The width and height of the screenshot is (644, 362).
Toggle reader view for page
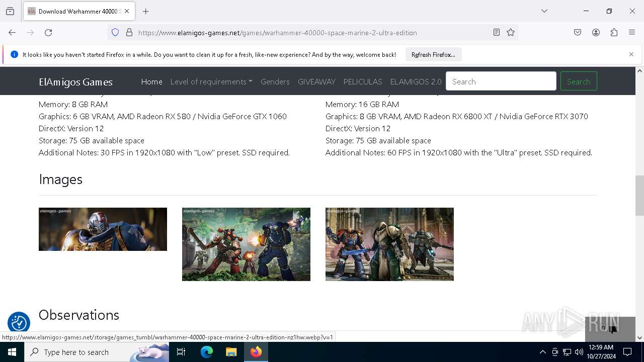497,33
